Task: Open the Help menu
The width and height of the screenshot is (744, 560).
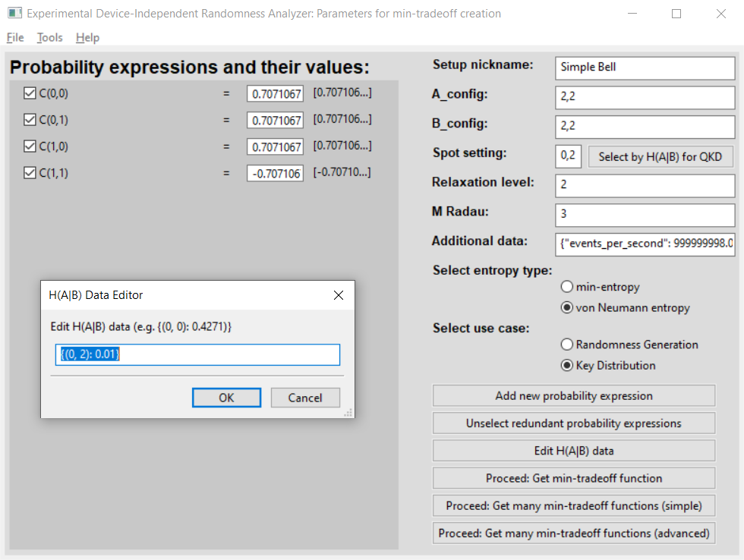Action: pos(87,37)
